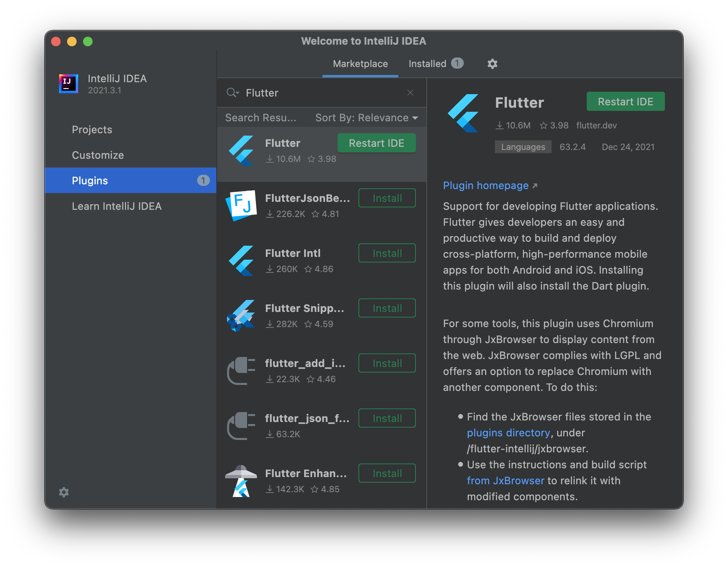Open IDE options gear in sidebar bottom

(64, 492)
